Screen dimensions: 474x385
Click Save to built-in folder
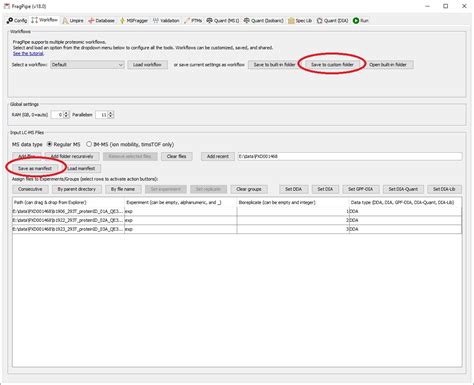point(274,65)
